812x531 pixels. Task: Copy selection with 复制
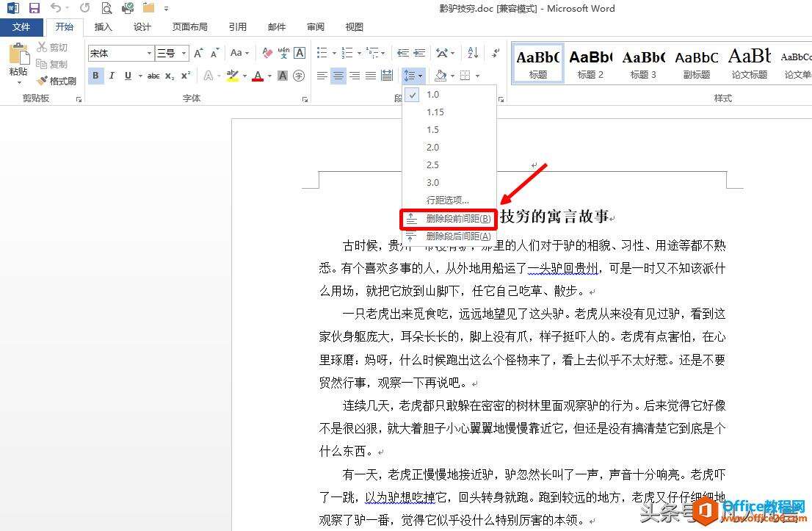pos(52,64)
